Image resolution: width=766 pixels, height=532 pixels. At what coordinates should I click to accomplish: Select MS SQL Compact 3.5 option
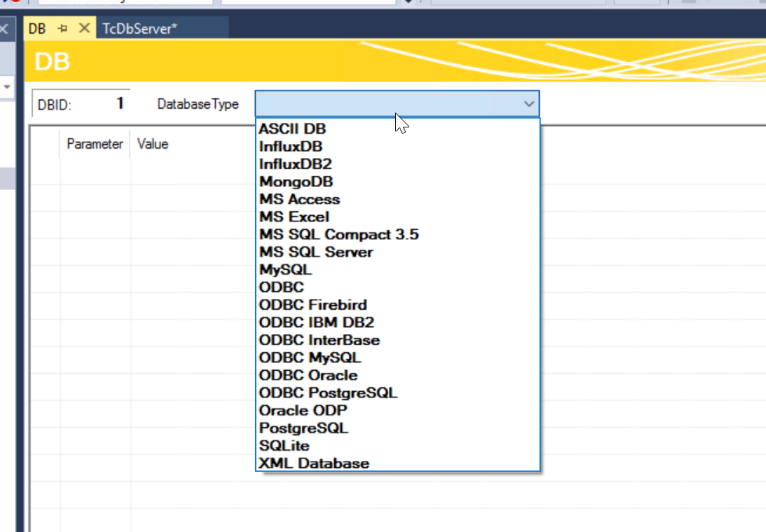pyautogui.click(x=397, y=235)
